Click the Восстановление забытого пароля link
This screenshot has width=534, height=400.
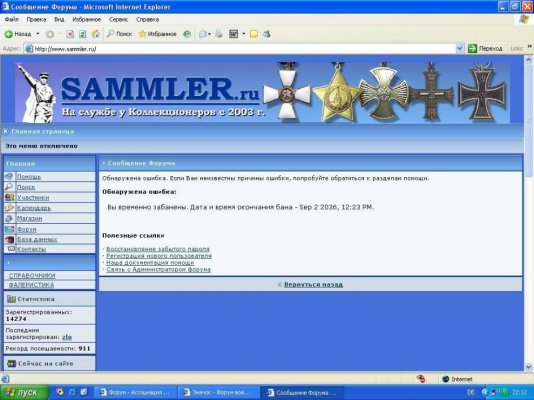[158, 249]
